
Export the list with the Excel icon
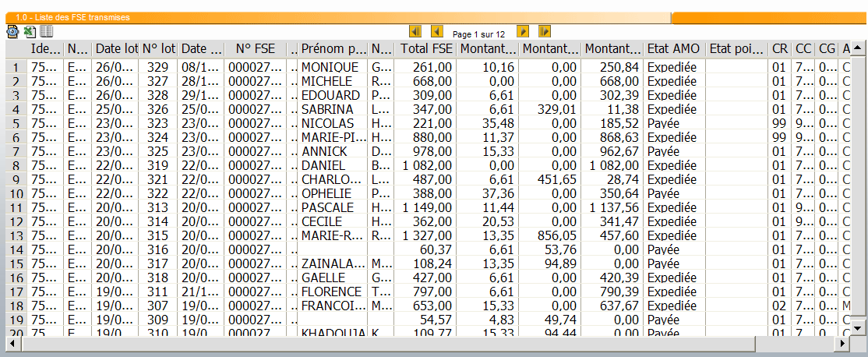coord(30,31)
